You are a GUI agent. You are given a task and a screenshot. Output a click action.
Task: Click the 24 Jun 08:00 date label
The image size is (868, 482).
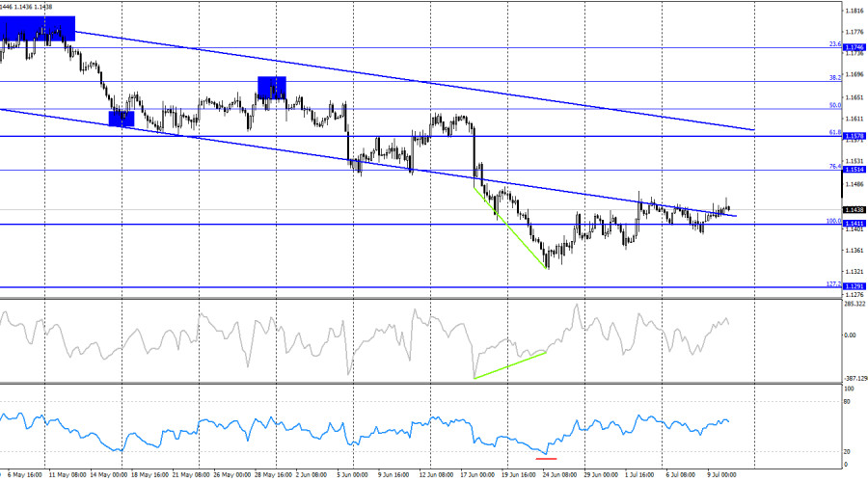tap(560, 475)
